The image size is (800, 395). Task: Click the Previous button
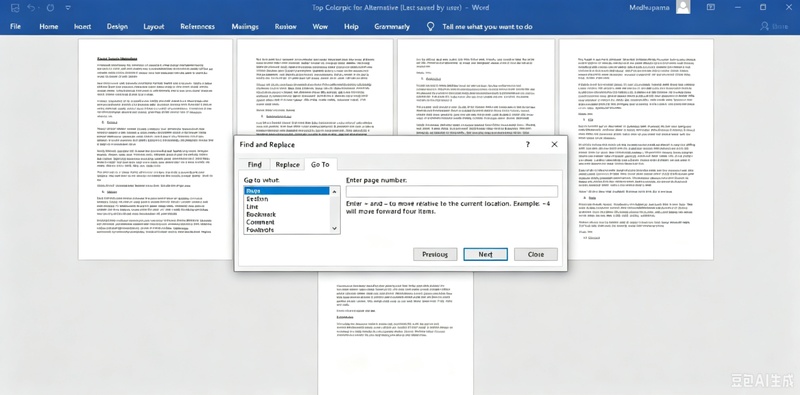435,254
